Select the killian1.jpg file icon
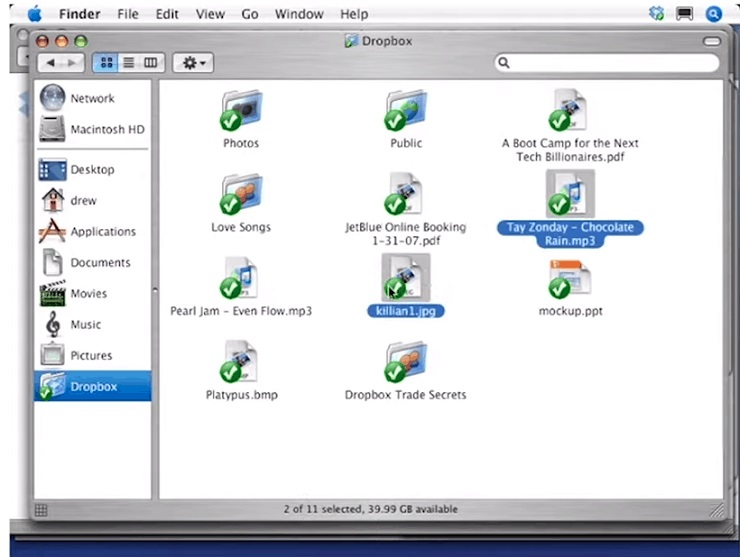Screen dimensions: 740x557 click(x=406, y=278)
